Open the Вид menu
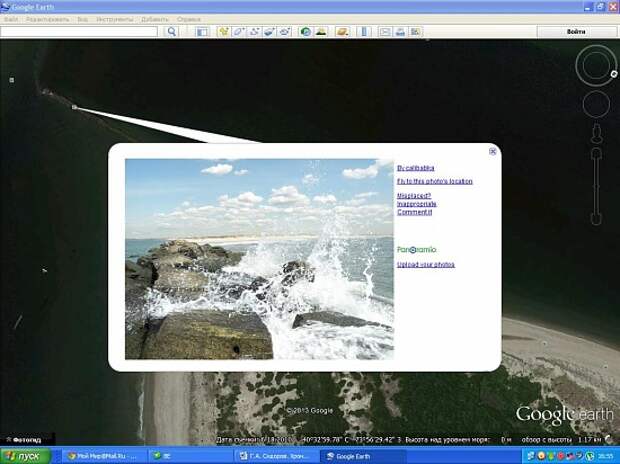 pyautogui.click(x=82, y=19)
